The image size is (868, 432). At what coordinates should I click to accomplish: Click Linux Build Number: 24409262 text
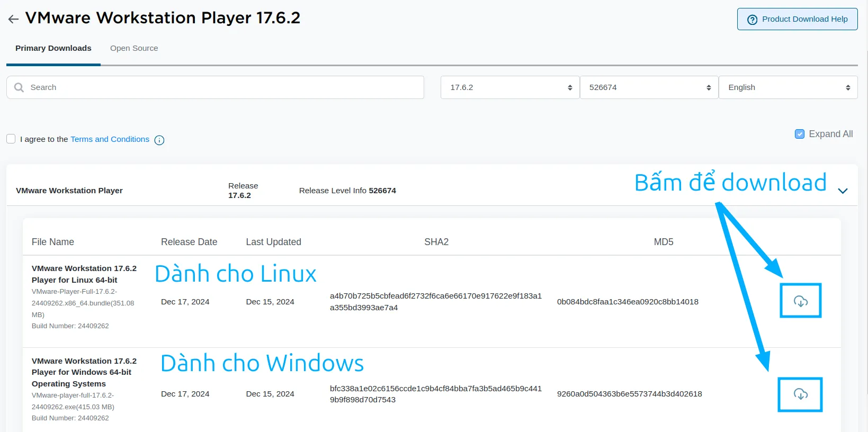(70, 326)
